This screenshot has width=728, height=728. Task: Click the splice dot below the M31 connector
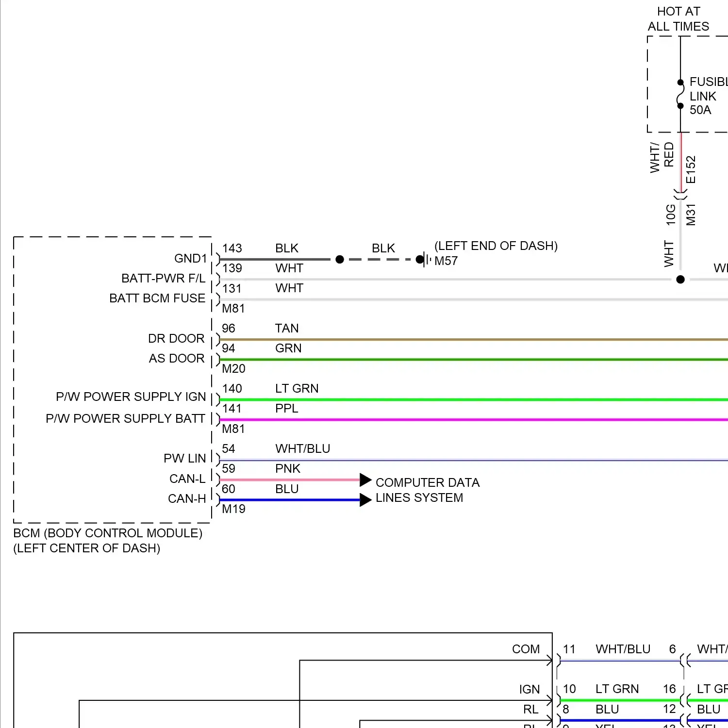tap(680, 280)
